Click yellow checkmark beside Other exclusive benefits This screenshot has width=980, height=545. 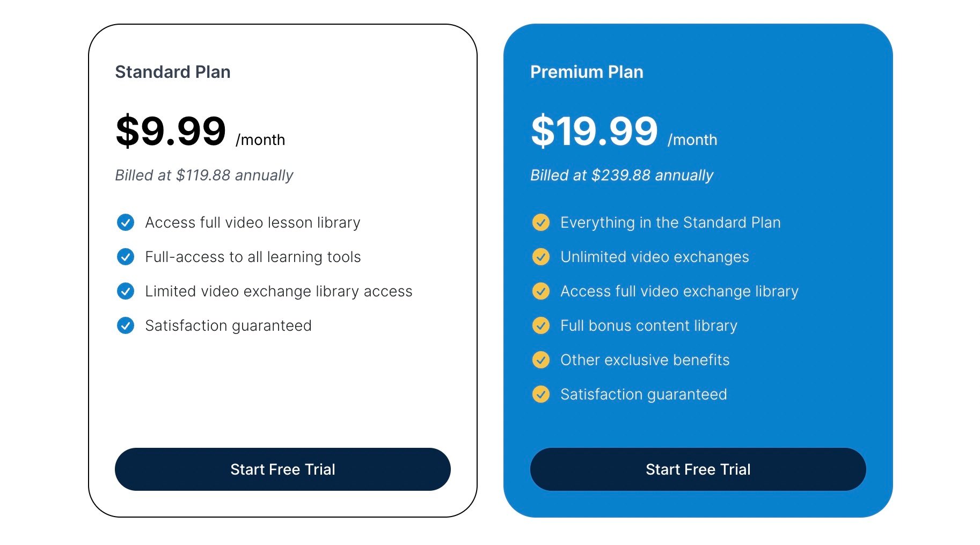[541, 360]
